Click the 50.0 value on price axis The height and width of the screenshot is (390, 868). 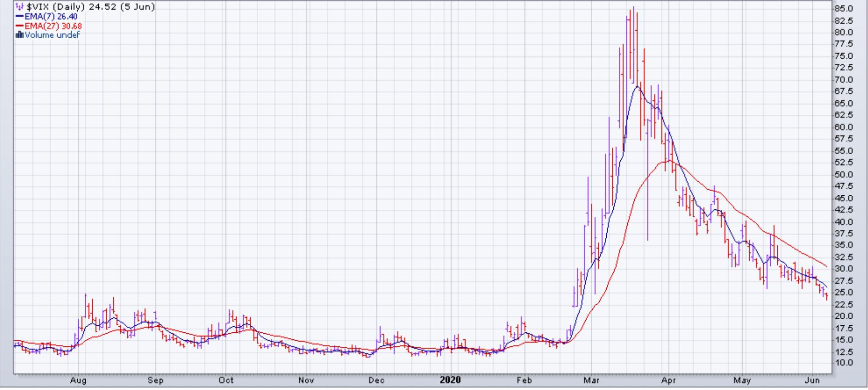pos(843,175)
